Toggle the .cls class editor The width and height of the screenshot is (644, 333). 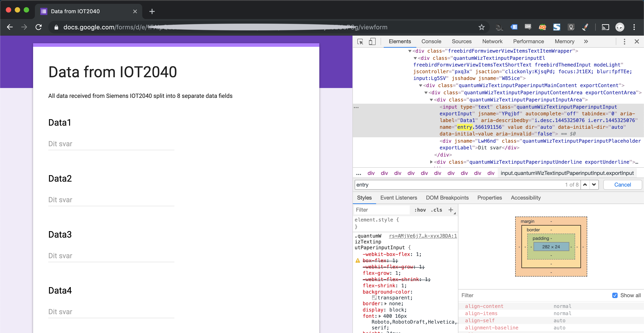pos(436,210)
